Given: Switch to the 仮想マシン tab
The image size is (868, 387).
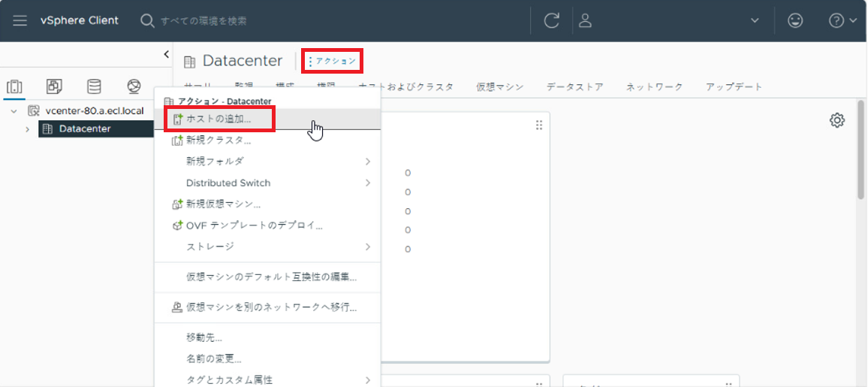Looking at the screenshot, I should tap(500, 87).
